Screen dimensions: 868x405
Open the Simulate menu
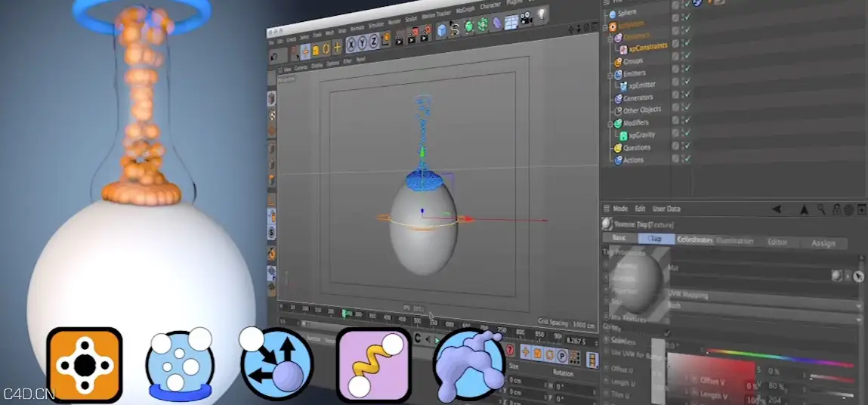click(x=376, y=25)
